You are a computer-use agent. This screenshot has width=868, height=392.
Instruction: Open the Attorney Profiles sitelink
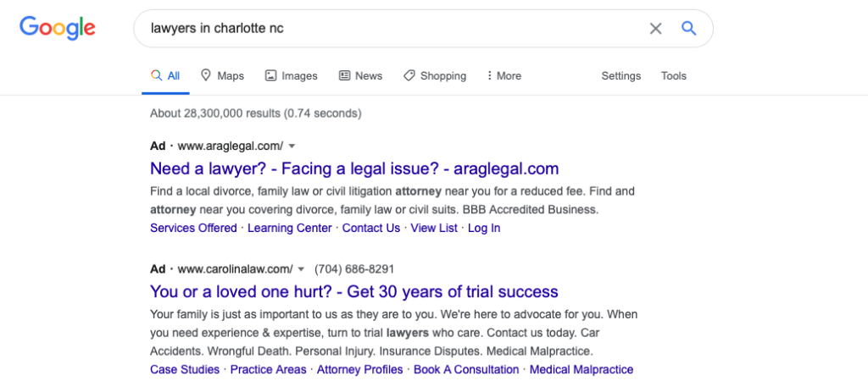(359, 369)
